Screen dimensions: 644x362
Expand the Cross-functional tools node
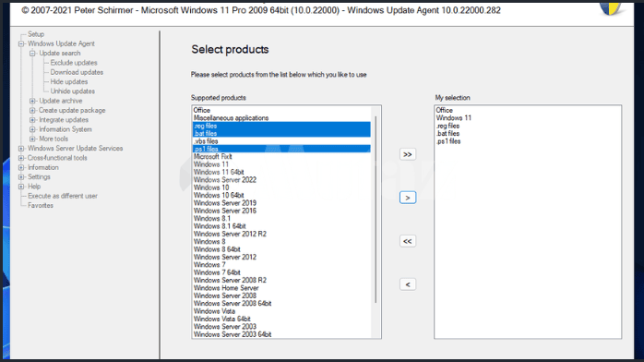coord(21,158)
